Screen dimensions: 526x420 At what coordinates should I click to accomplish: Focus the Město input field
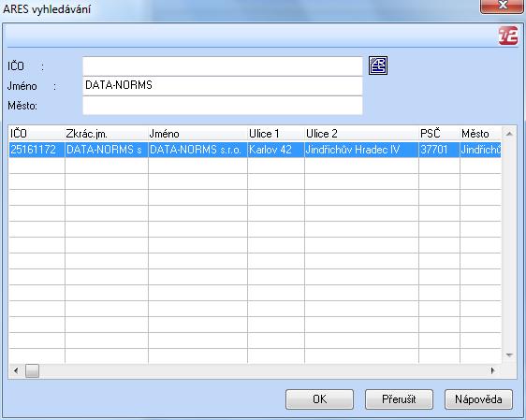coord(223,106)
